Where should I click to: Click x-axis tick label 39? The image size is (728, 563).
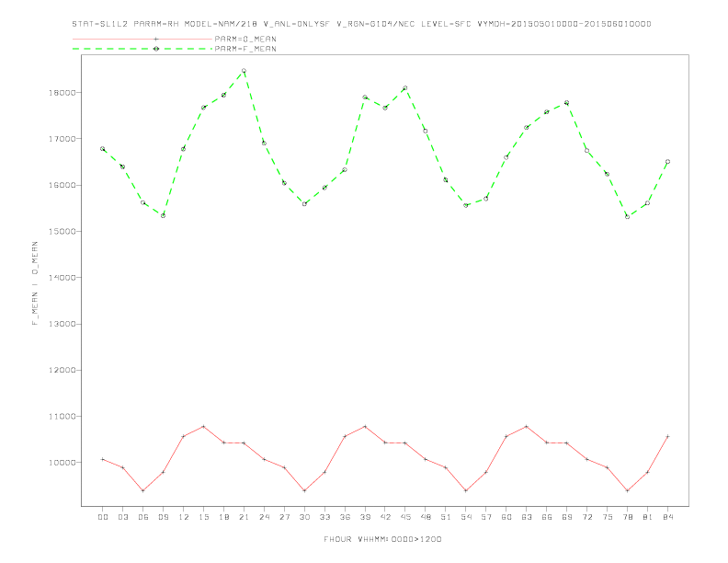[x=365, y=517]
